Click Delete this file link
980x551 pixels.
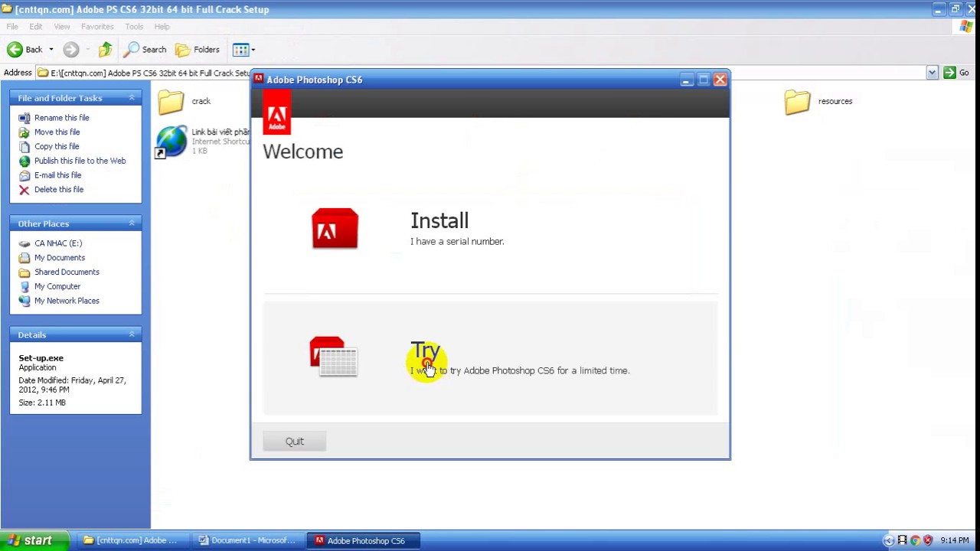[x=59, y=190]
